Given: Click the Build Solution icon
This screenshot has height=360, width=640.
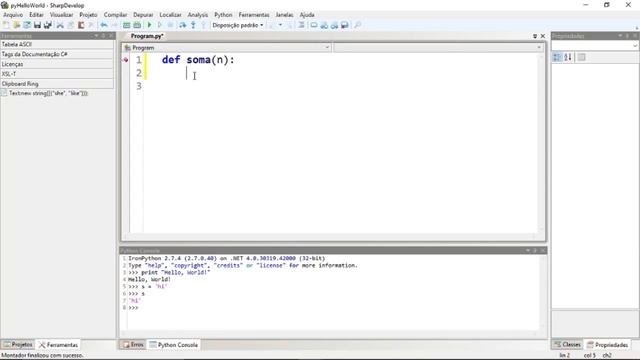Looking at the screenshot, I should coord(127,25).
